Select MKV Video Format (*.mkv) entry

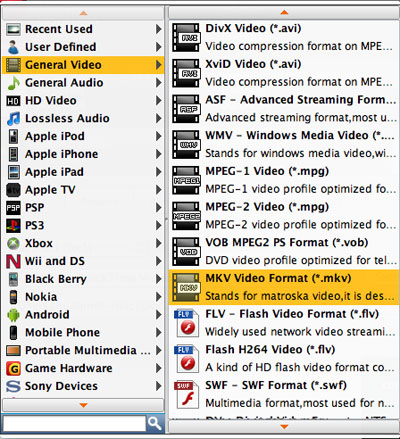284,287
